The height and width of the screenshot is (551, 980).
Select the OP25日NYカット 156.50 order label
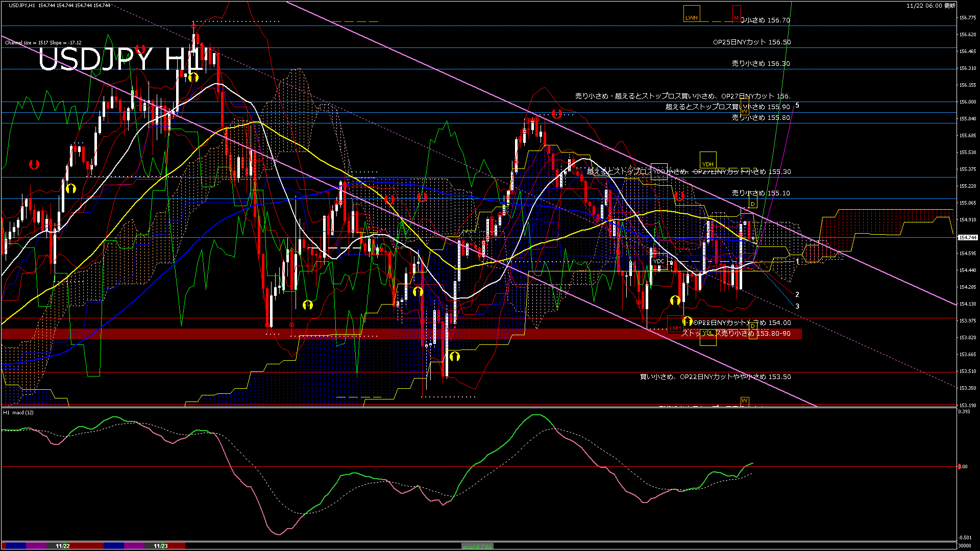751,42
